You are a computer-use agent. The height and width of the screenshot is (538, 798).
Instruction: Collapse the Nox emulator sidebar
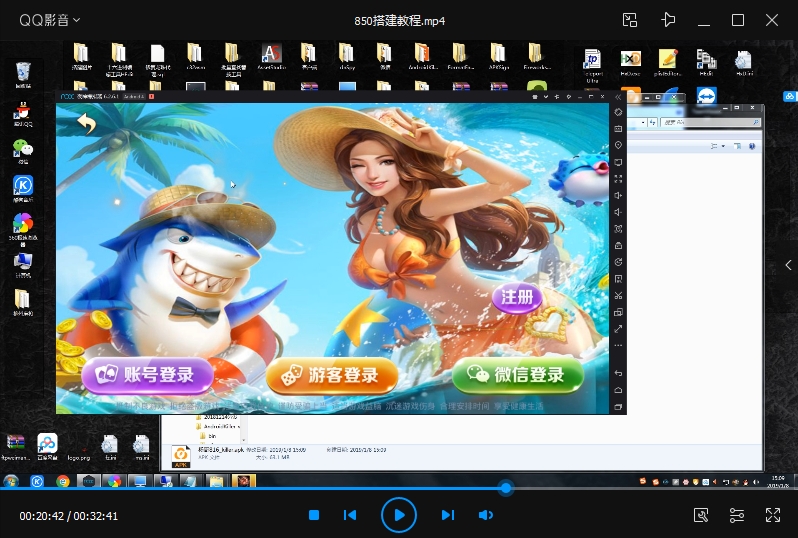618,97
